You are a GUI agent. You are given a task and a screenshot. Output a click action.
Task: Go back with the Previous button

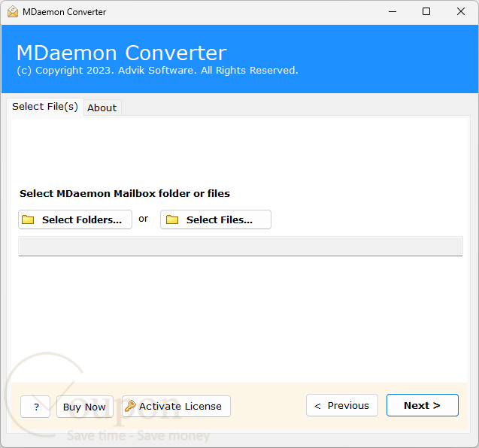point(342,405)
